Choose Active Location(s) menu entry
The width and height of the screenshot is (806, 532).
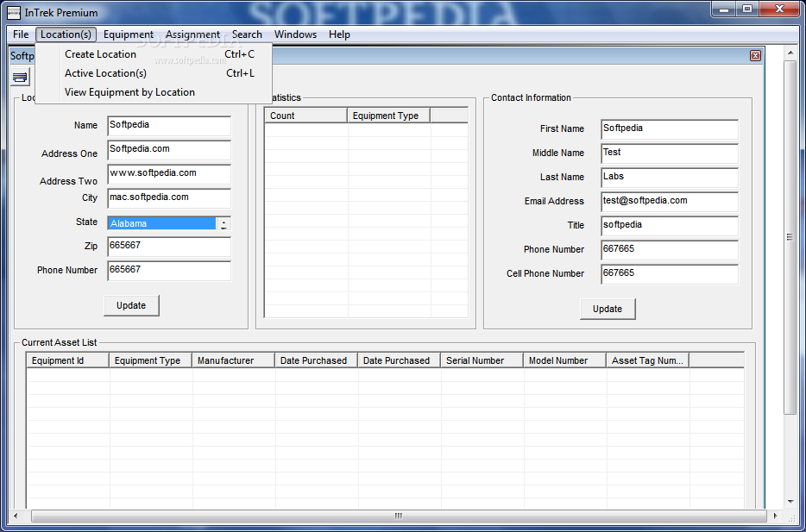[x=154, y=73]
